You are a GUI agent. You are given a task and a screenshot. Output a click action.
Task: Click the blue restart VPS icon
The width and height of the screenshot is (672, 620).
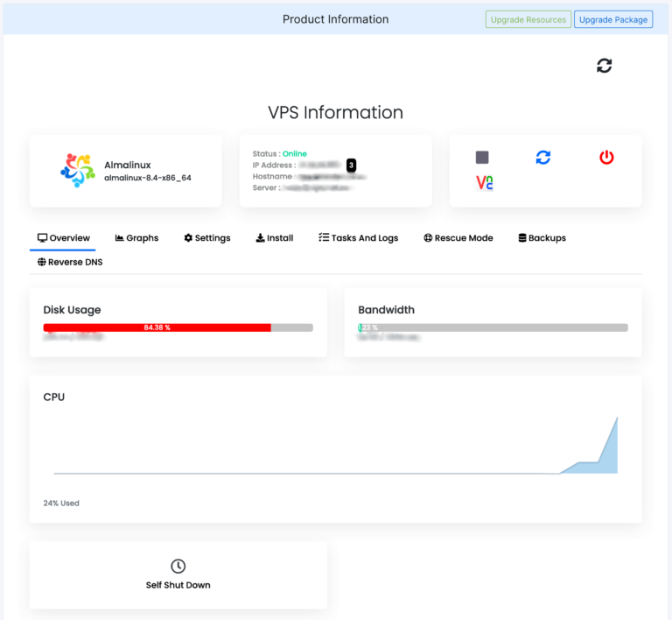pos(543,158)
